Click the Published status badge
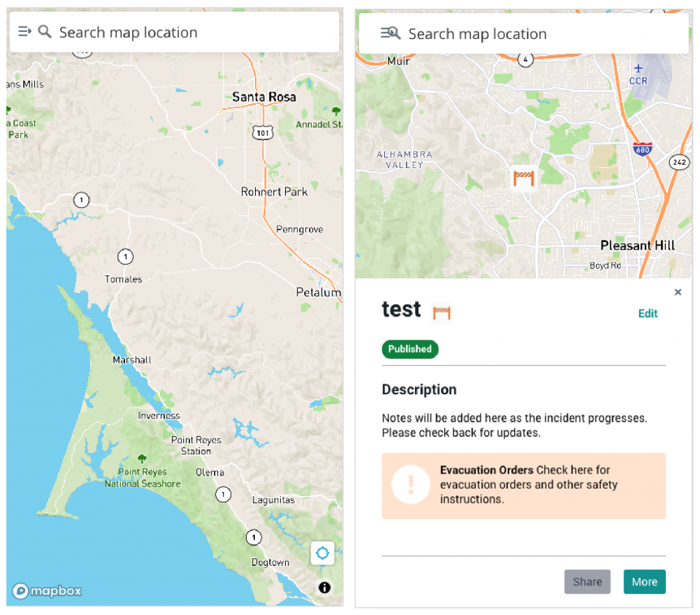 (x=409, y=348)
